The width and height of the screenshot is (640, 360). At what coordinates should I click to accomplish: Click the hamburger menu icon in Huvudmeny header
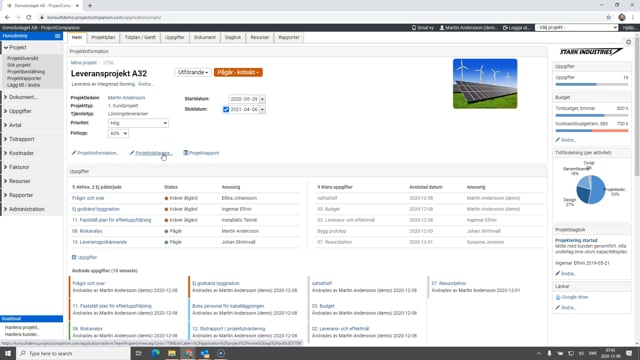(x=58, y=36)
